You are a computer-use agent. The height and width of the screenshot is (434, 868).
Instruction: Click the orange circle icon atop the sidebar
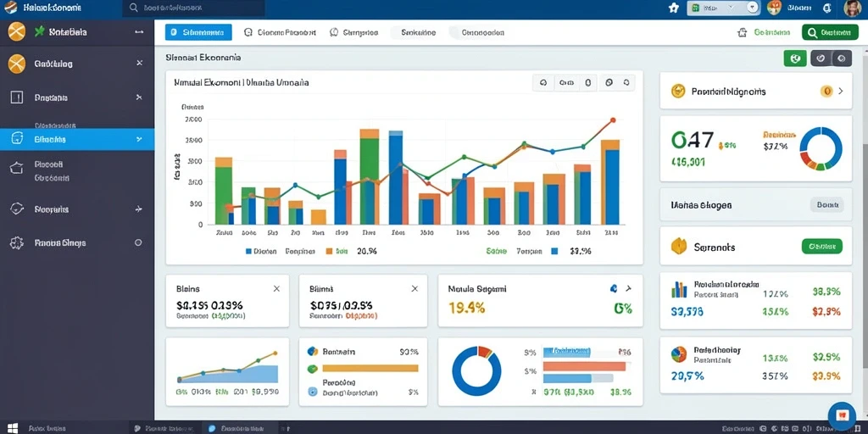click(17, 32)
